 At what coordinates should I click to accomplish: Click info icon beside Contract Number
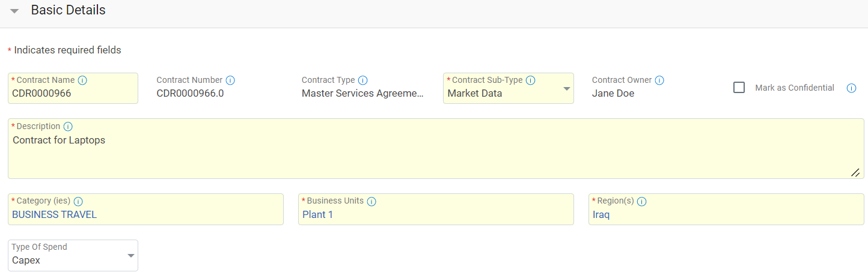point(230,80)
